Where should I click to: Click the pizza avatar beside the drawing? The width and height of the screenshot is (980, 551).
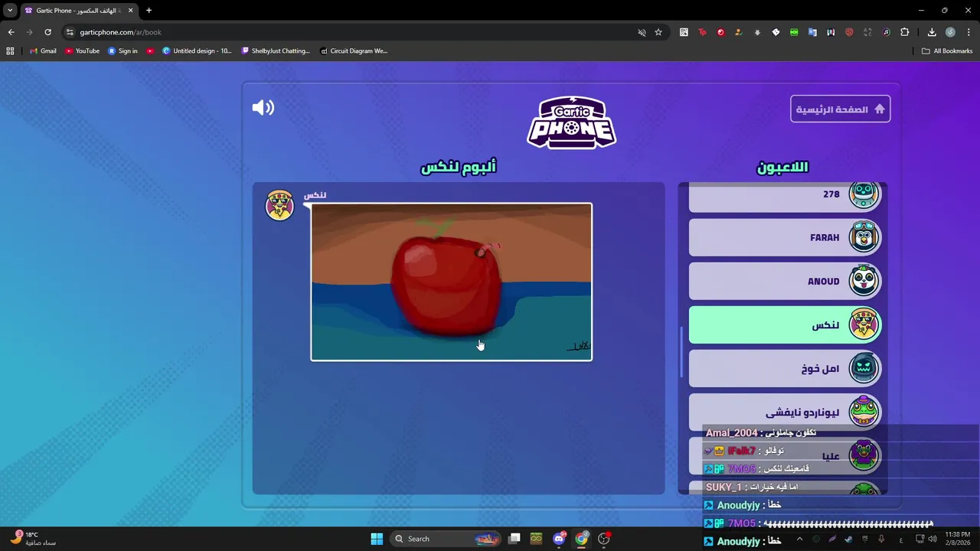(x=279, y=205)
